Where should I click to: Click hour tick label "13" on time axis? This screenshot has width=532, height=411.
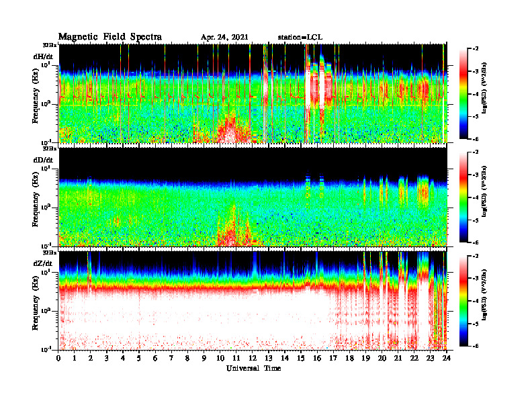click(x=269, y=359)
